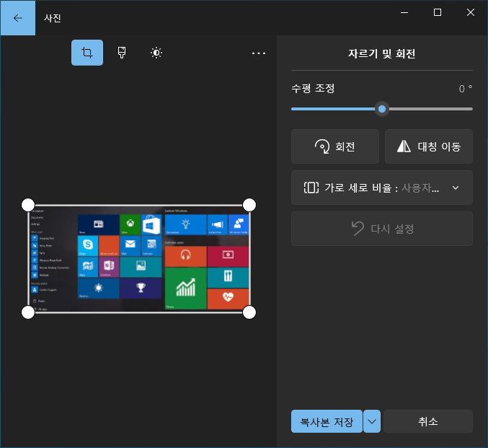Viewport: 488px width, 448px height.
Task: Minimize the Photos window
Action: (x=404, y=12)
